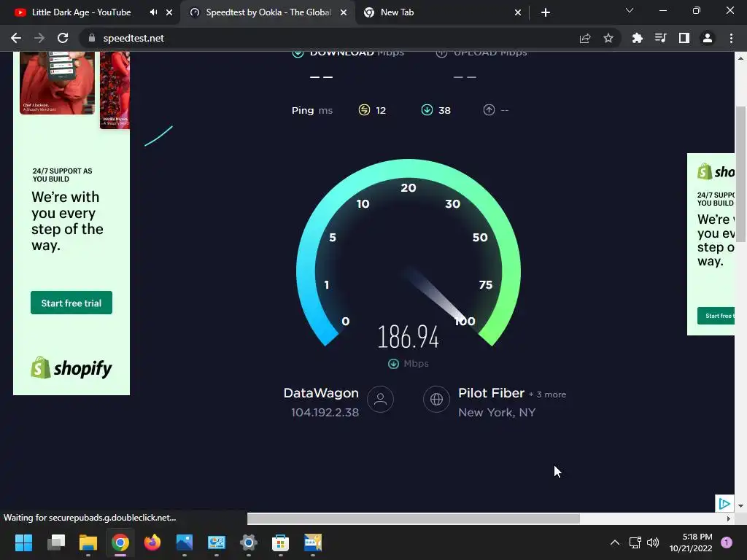Click the download latency icon

click(x=427, y=110)
